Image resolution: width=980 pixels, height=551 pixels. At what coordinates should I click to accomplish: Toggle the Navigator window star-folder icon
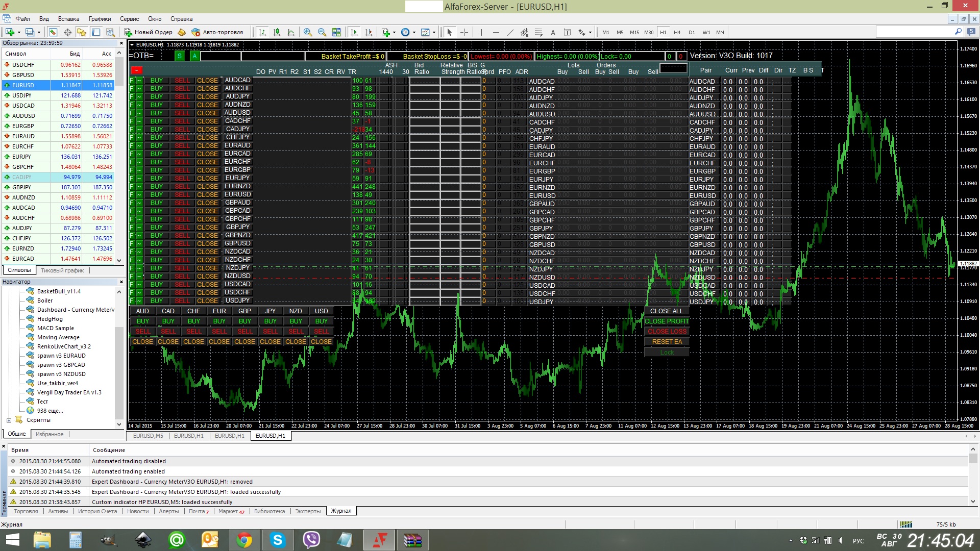[82, 32]
